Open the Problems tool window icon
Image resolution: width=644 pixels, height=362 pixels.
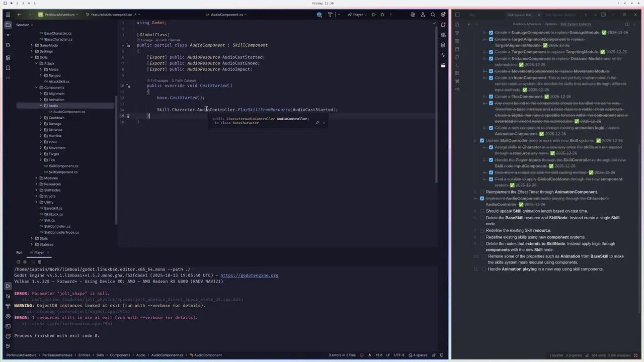click(x=8, y=335)
